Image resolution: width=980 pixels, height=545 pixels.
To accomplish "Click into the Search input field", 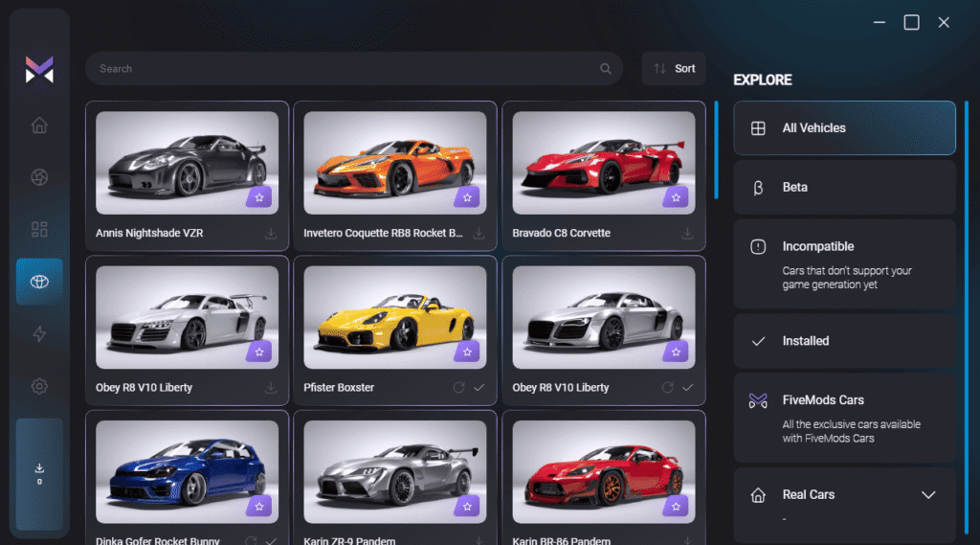I will (354, 69).
